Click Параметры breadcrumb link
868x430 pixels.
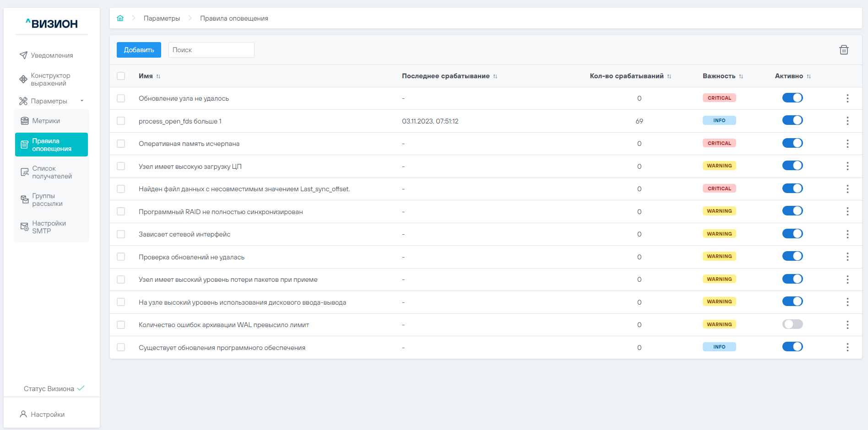(162, 18)
